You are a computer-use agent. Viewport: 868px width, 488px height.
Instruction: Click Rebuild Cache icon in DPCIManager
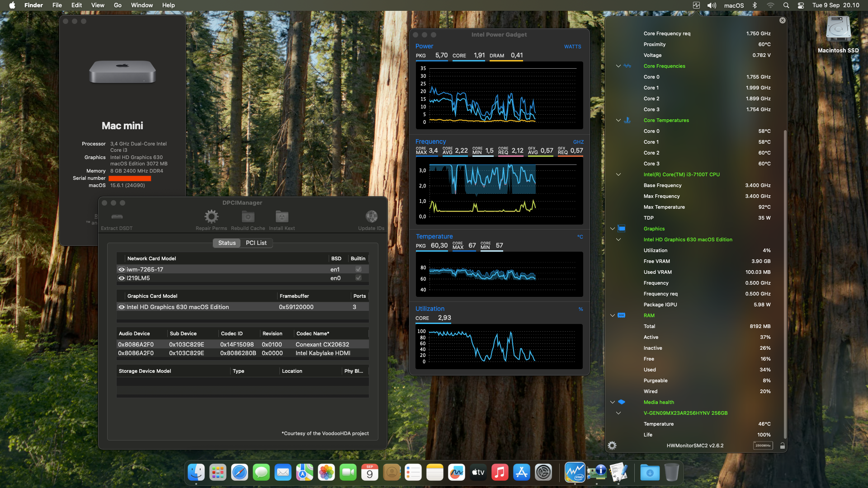(248, 217)
